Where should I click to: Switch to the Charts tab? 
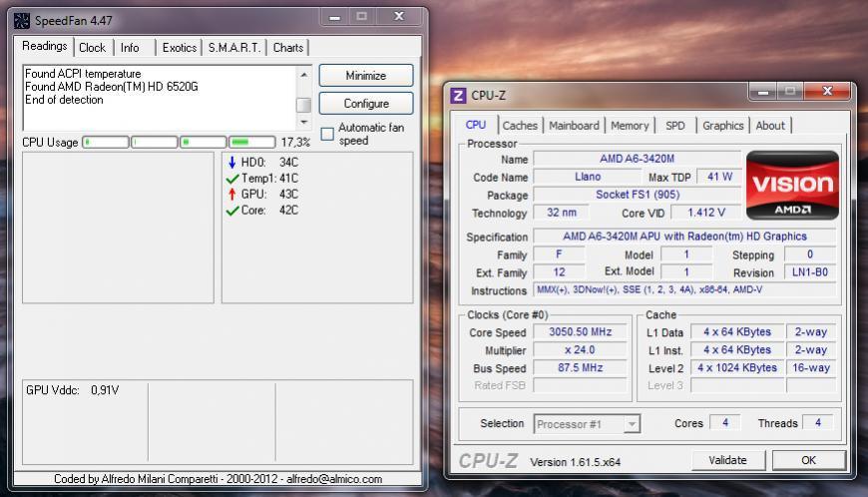(288, 47)
